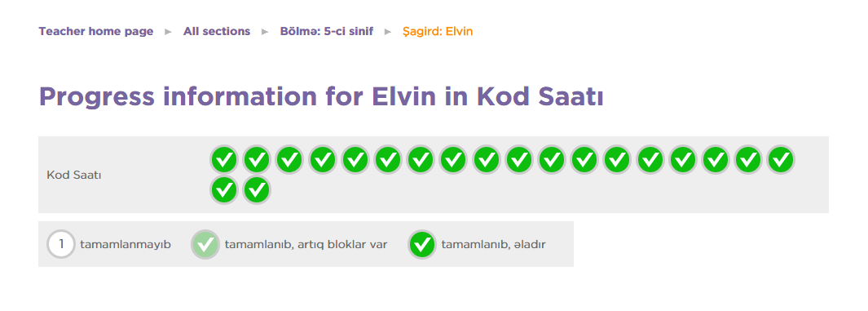Open the first checkmark in the second row
The height and width of the screenshot is (311, 868).
(224, 189)
